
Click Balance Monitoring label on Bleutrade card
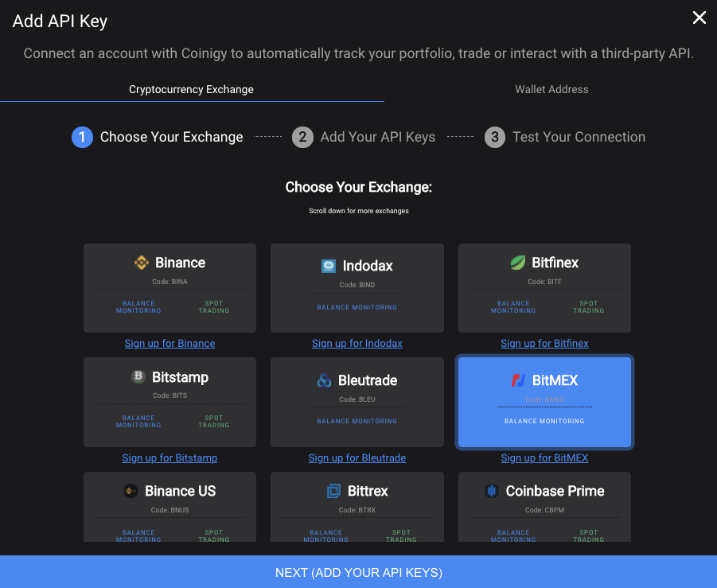(357, 421)
